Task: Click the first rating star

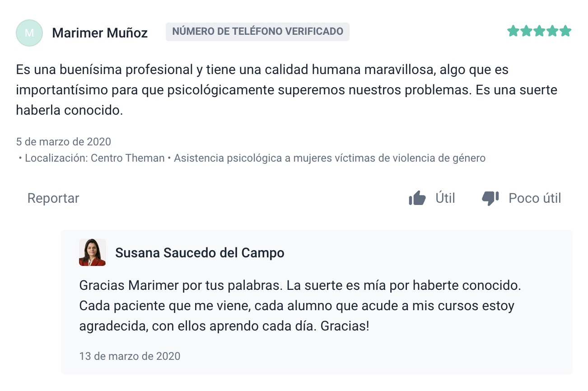Action: [x=513, y=31]
